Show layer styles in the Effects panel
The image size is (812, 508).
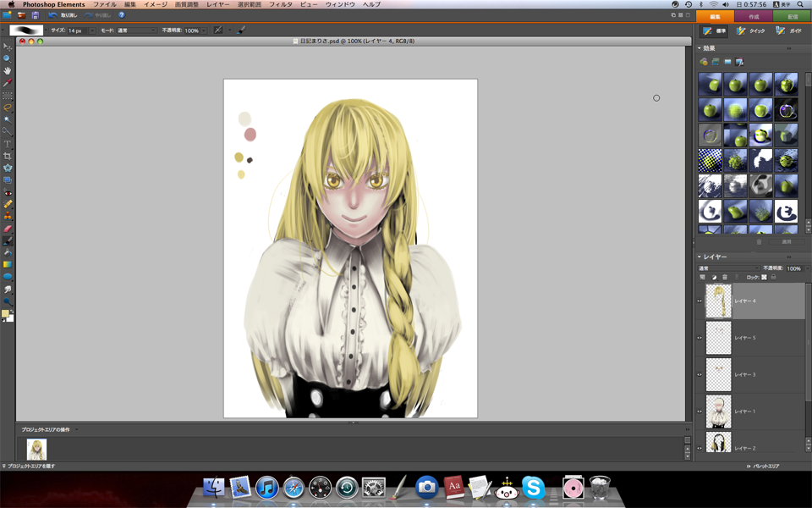click(x=716, y=62)
